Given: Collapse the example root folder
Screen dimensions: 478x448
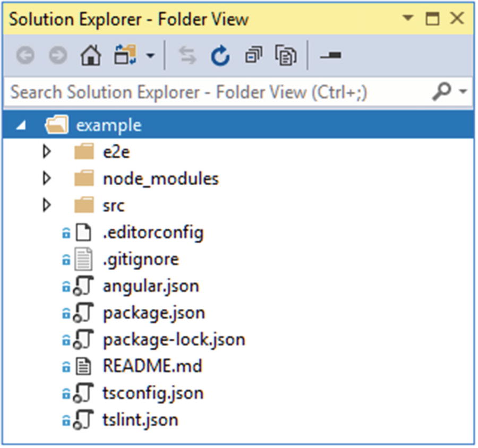Looking at the screenshot, I should 21,126.
